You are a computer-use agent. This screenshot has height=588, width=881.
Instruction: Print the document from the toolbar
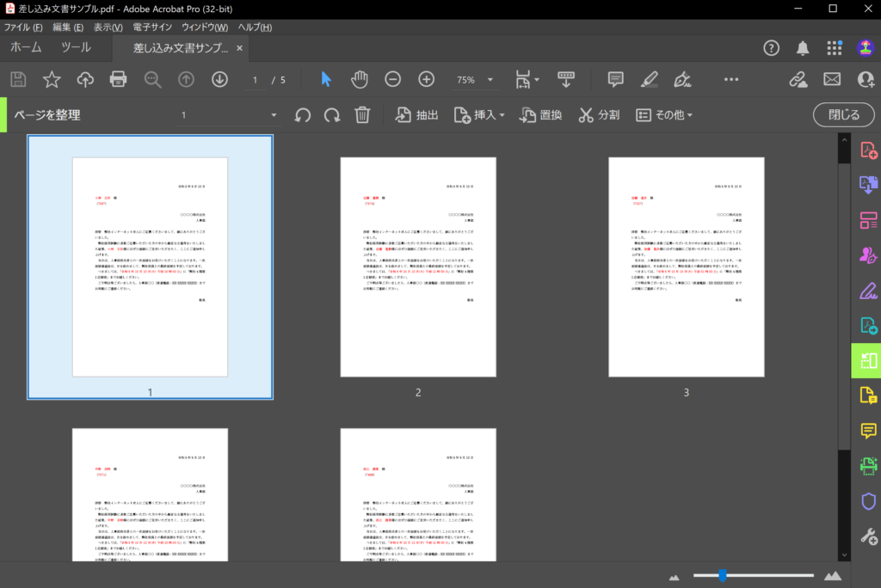point(117,79)
